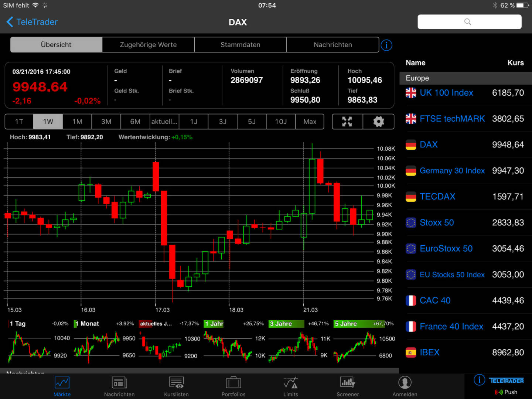
Task: Open the CAC 40 index
Action: 435,301
